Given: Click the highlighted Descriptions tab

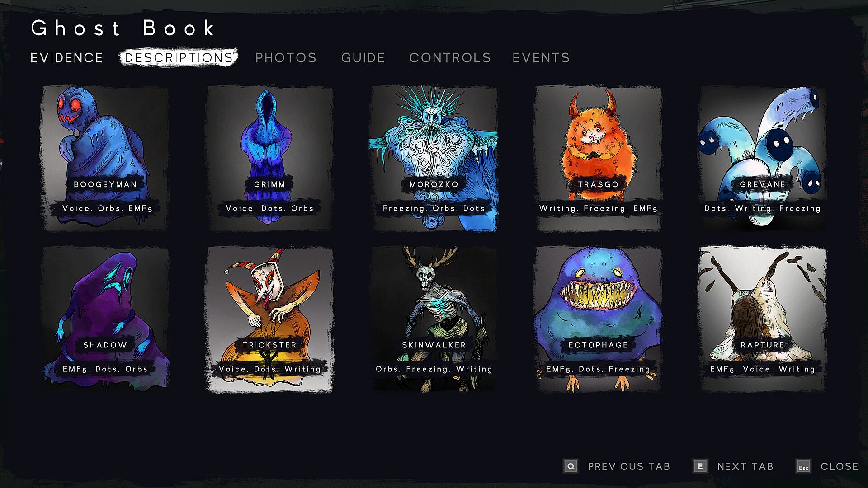Looking at the screenshot, I should pos(179,58).
